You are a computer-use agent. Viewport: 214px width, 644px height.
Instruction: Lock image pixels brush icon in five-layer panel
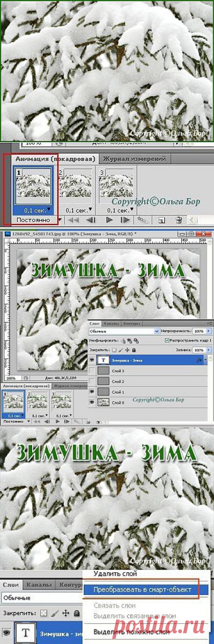(x=120, y=350)
